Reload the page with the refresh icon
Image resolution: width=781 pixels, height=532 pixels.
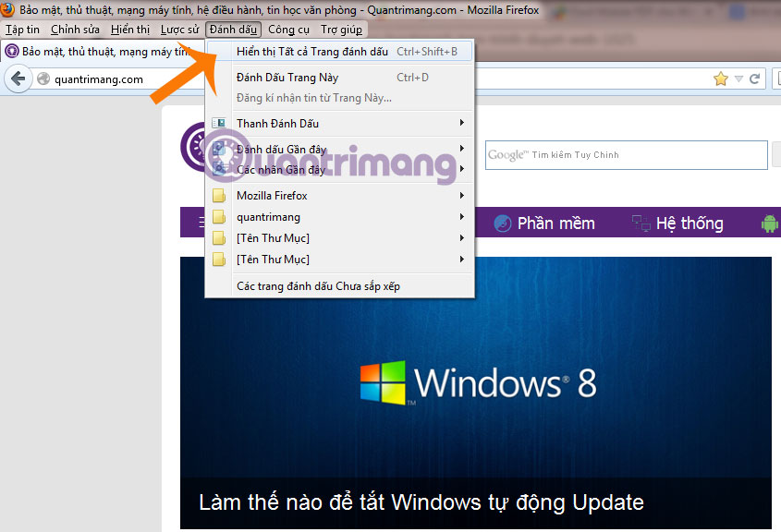pyautogui.click(x=754, y=79)
